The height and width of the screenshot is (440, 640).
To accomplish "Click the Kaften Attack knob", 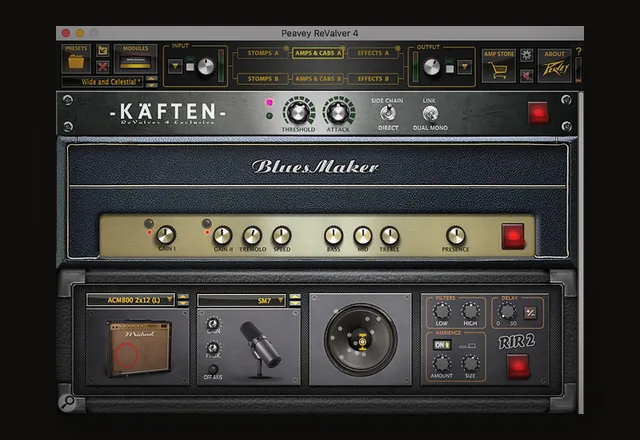I will 338,111.
